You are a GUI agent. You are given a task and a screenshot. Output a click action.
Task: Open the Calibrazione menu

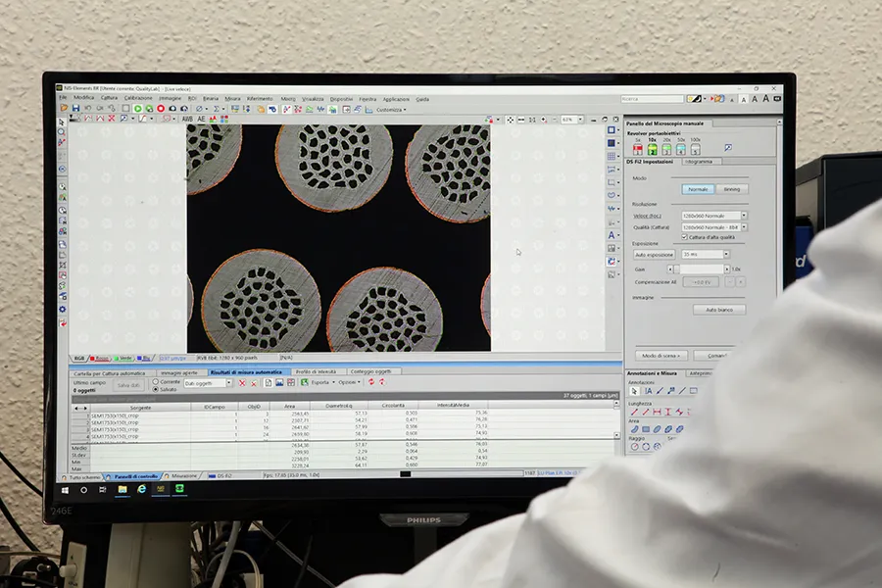point(137,98)
